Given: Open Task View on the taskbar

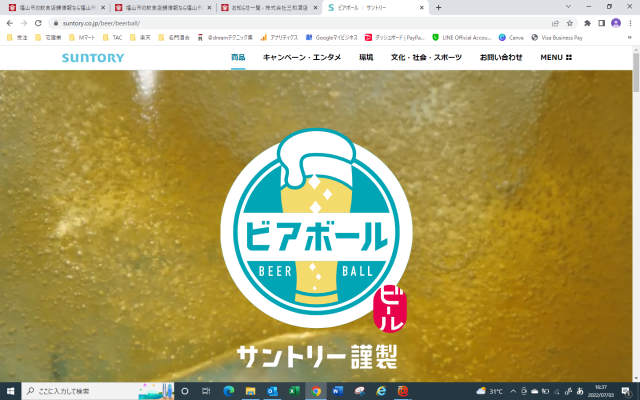Looking at the screenshot, I should 206,391.
